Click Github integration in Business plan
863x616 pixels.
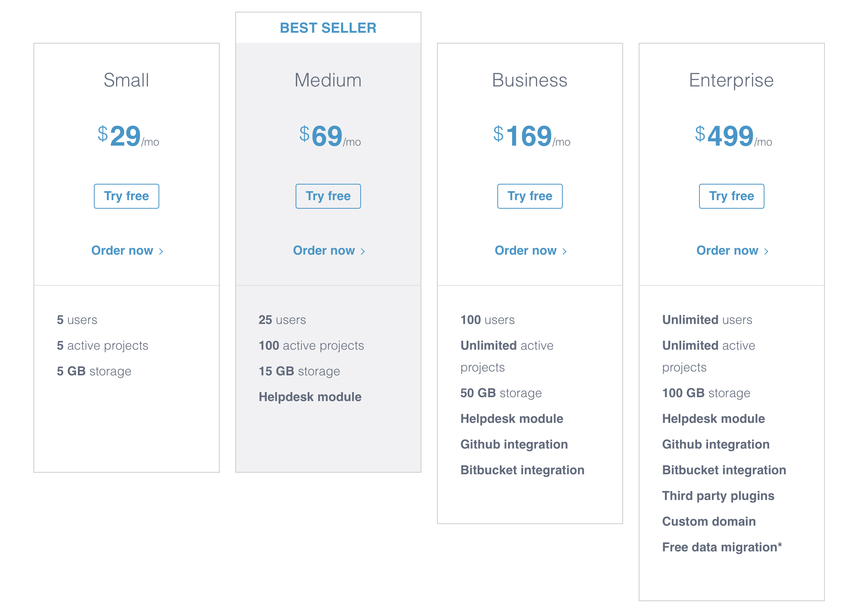tap(514, 445)
